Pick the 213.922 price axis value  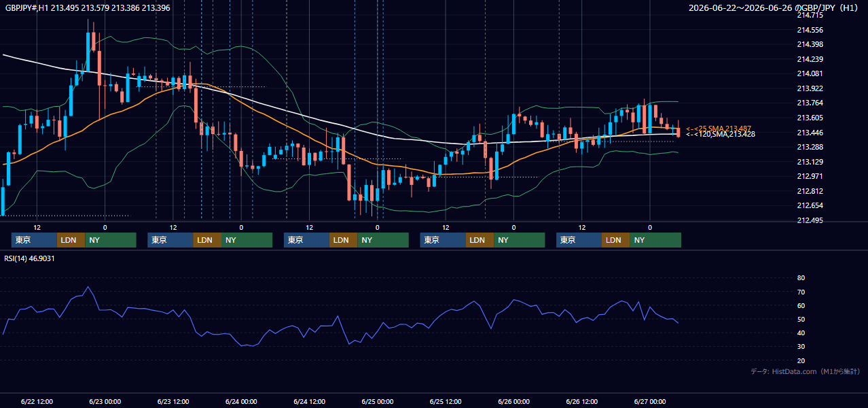coord(810,88)
